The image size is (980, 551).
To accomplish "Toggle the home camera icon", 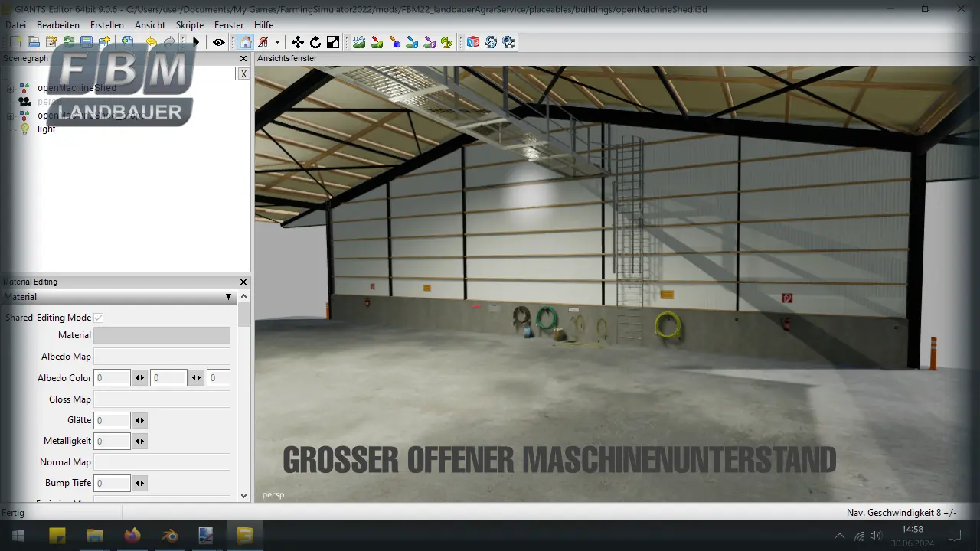I will click(x=245, y=42).
